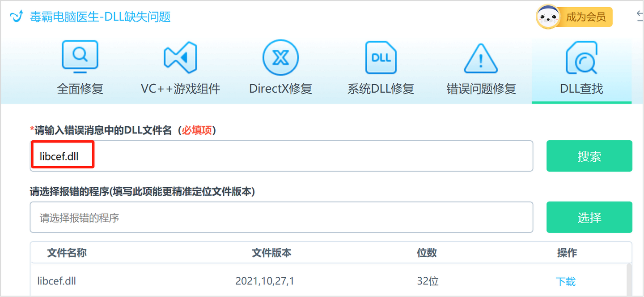644x297 pixels.
Task: Click the VC++游戏组件 icon
Action: point(180,57)
